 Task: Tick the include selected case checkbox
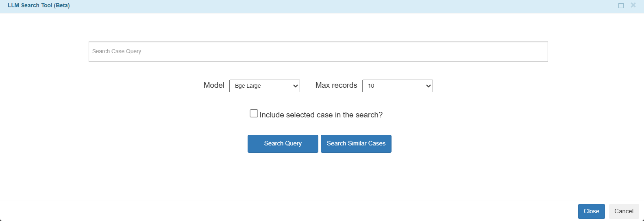pos(254,114)
